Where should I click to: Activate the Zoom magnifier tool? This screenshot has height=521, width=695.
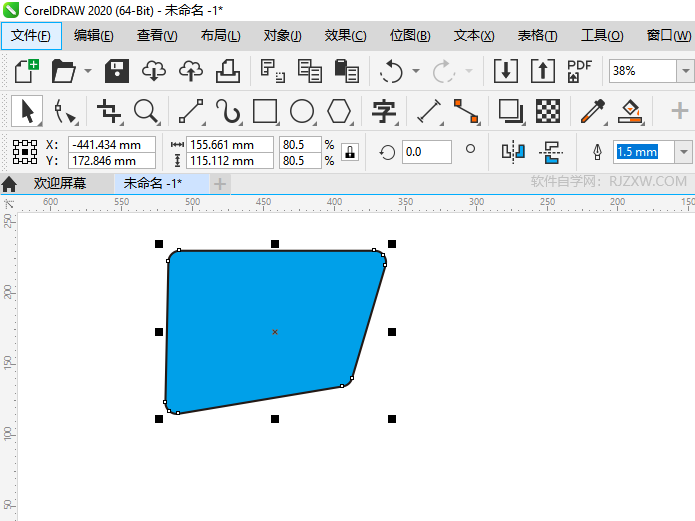(x=147, y=110)
